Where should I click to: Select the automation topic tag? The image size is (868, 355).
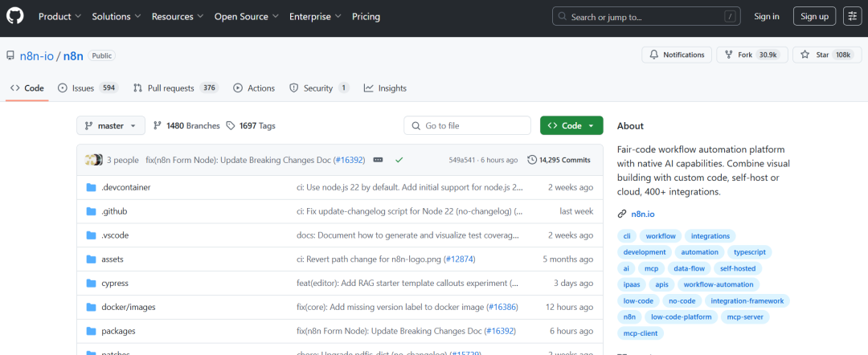[x=700, y=252]
